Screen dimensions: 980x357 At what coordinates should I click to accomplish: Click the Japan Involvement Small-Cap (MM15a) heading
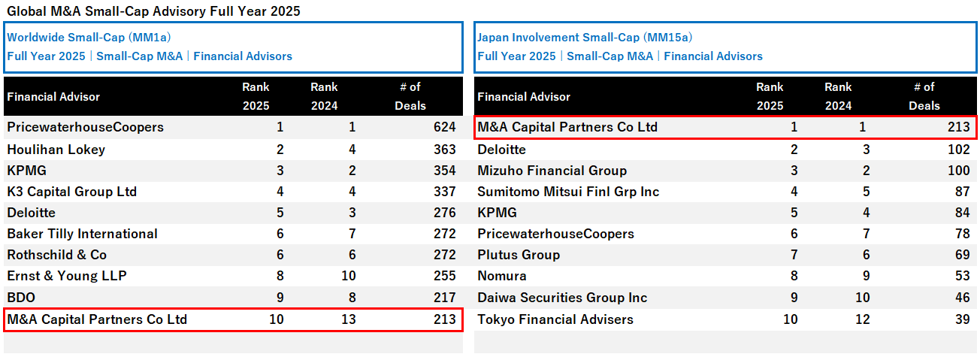(585, 37)
